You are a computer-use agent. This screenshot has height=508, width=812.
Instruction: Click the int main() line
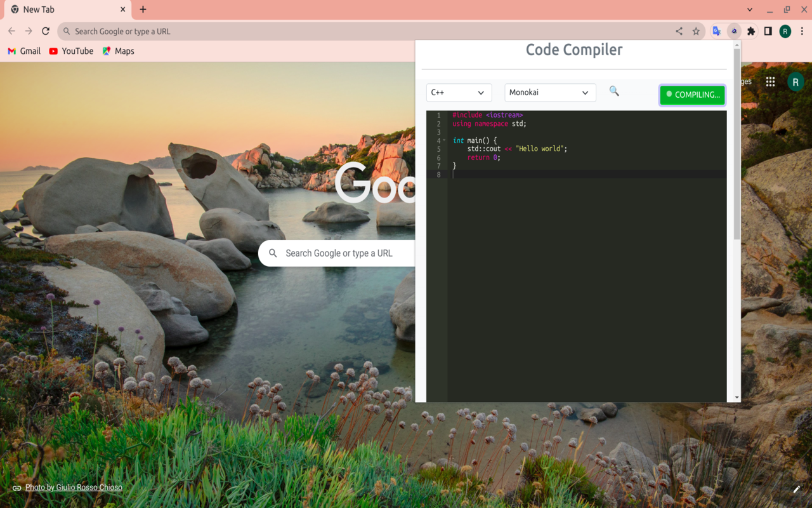coord(475,140)
